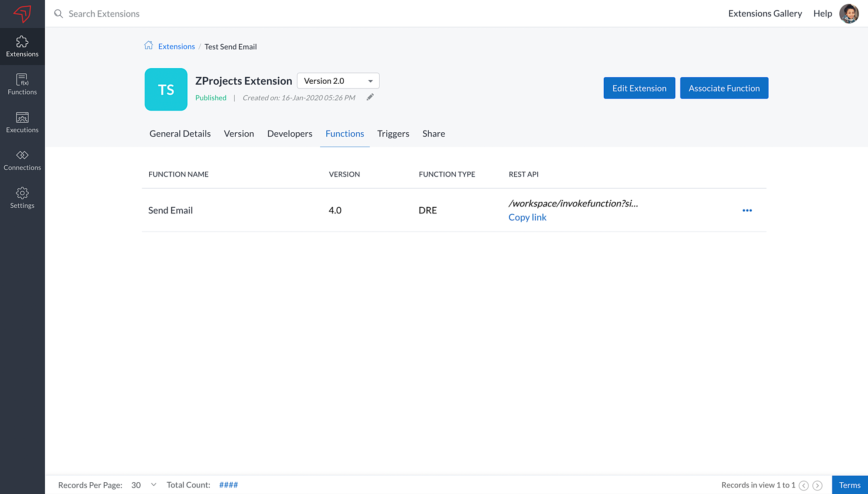
Task: Open the Functions sidebar icon
Action: (x=22, y=84)
